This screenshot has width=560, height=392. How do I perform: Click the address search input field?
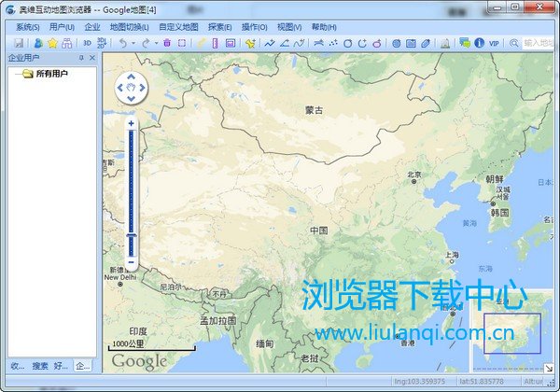click(538, 43)
